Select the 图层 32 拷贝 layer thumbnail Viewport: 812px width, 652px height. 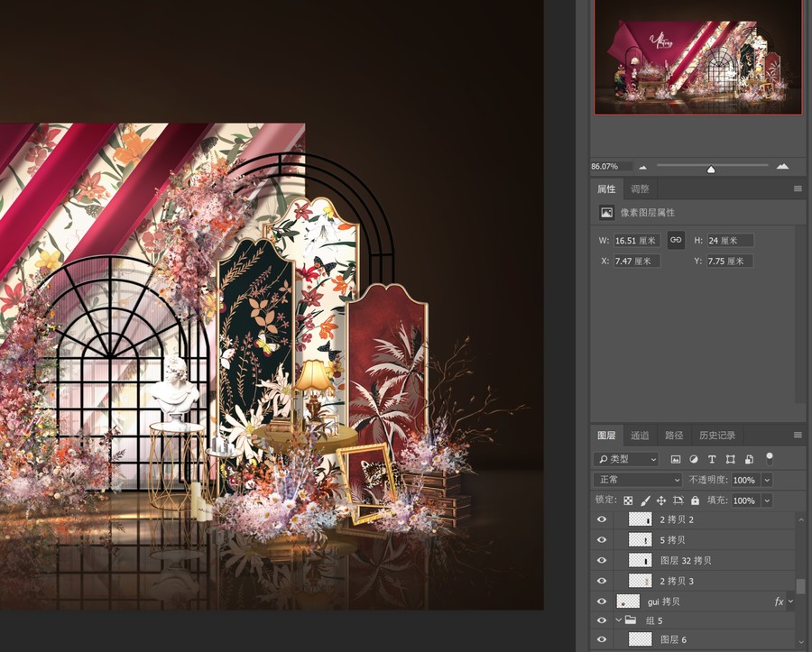(x=640, y=560)
